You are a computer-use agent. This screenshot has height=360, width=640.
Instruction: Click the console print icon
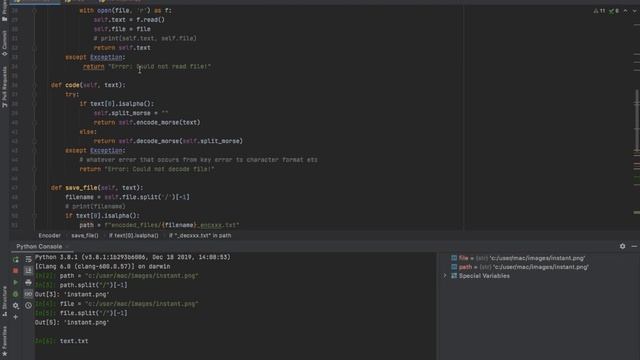(x=28, y=282)
